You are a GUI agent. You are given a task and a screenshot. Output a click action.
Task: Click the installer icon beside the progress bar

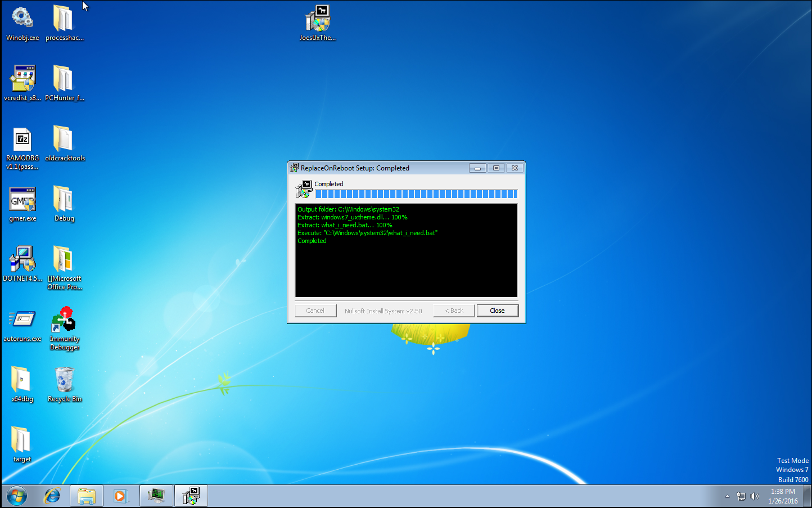304,189
